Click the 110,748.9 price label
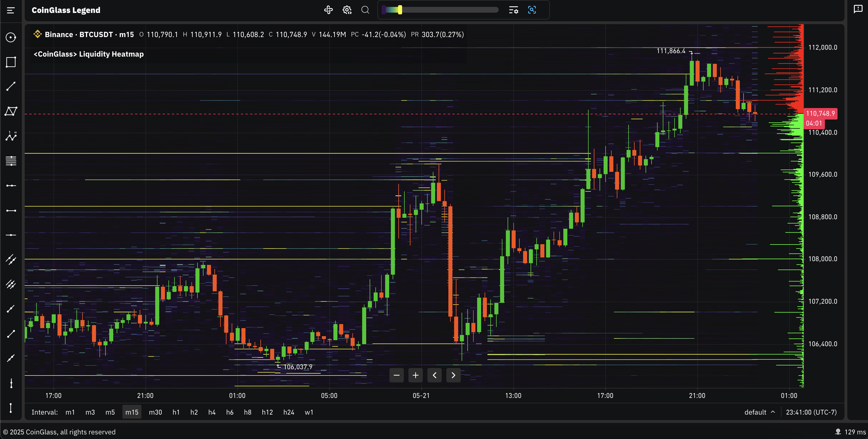 point(821,113)
